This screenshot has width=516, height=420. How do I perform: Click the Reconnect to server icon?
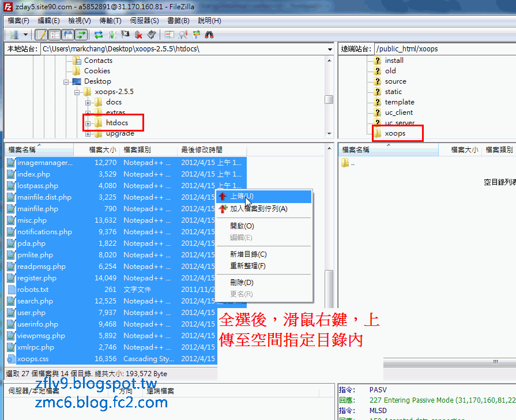(x=152, y=35)
